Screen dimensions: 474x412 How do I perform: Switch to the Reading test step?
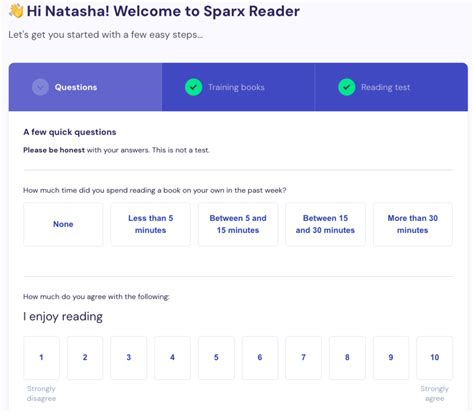pos(391,87)
